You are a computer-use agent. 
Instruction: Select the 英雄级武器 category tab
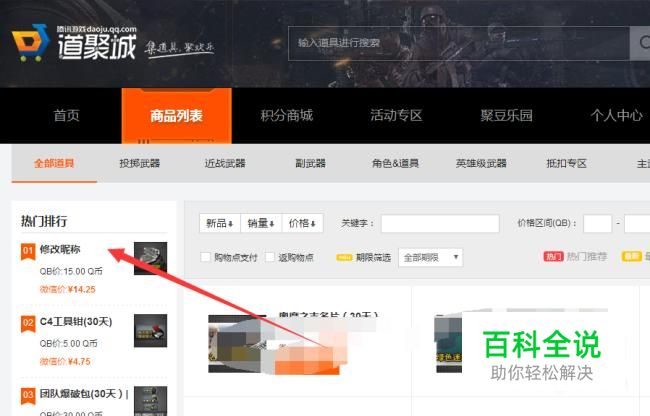click(481, 163)
